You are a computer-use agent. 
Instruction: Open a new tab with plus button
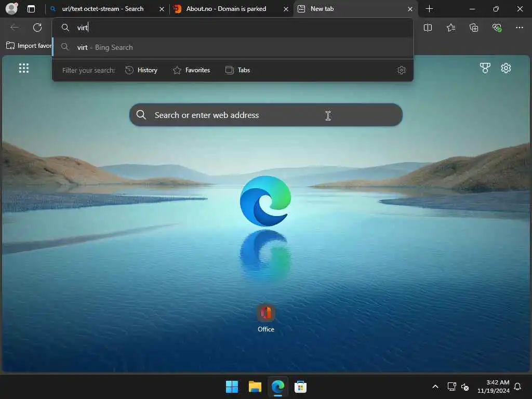click(x=429, y=9)
